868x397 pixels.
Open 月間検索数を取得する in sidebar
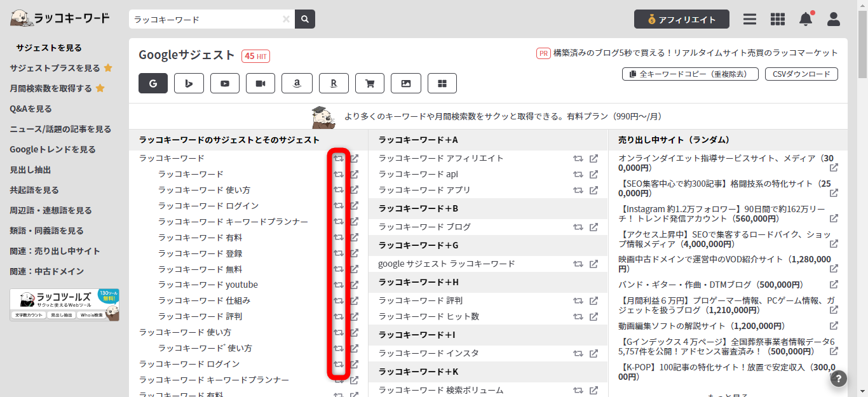pos(57,88)
